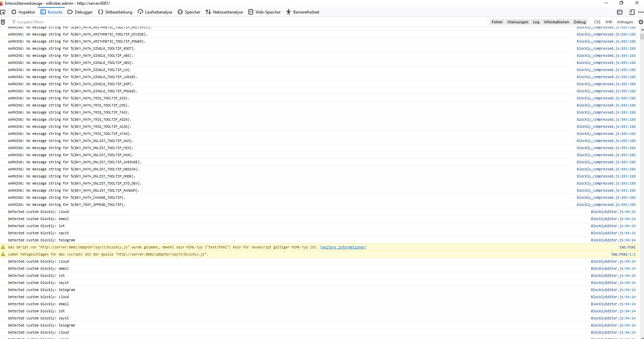Click the Weitere Informationen link

coord(343,247)
